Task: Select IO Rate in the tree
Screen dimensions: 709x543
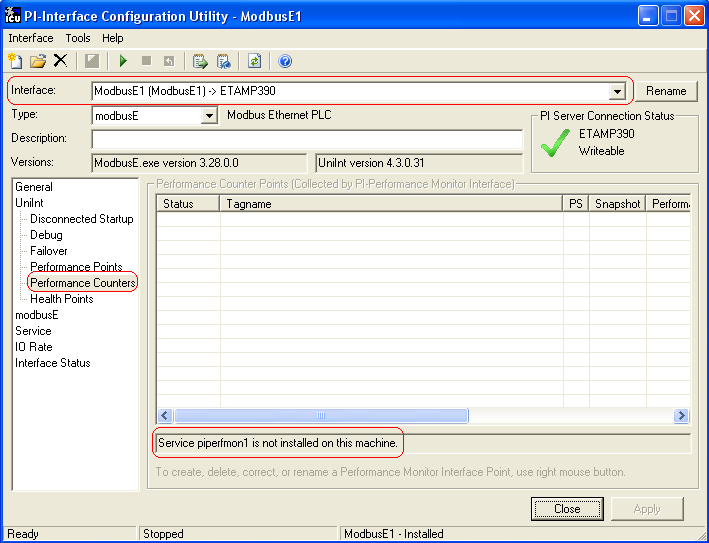Action: coord(33,347)
